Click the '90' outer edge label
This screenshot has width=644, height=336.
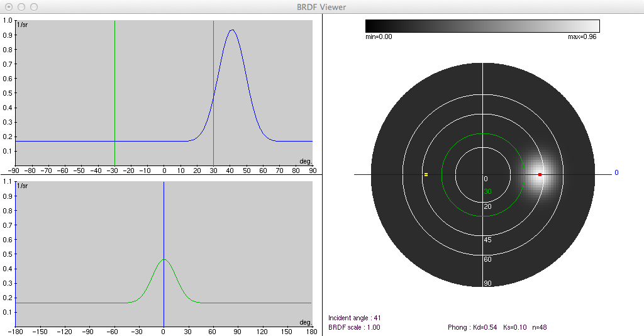coord(487,283)
